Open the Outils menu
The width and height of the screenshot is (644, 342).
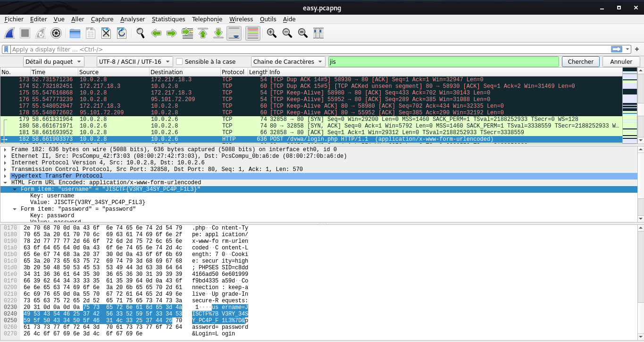pos(268,19)
